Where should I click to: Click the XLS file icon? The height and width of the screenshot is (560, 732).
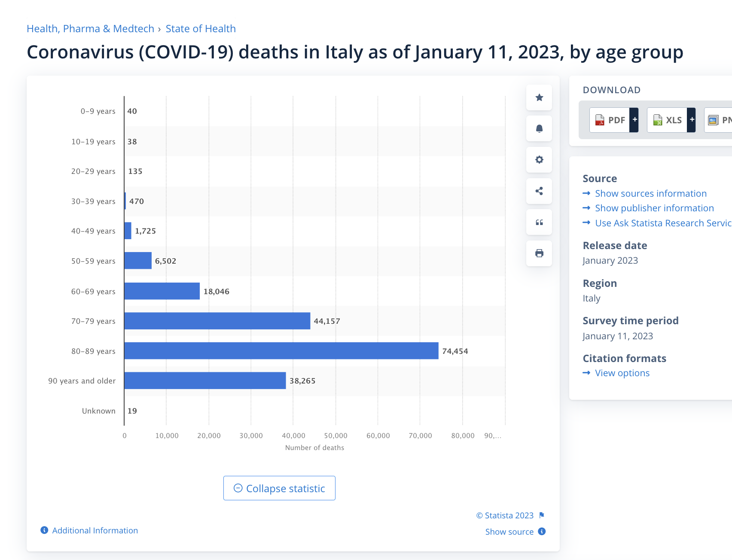(658, 120)
